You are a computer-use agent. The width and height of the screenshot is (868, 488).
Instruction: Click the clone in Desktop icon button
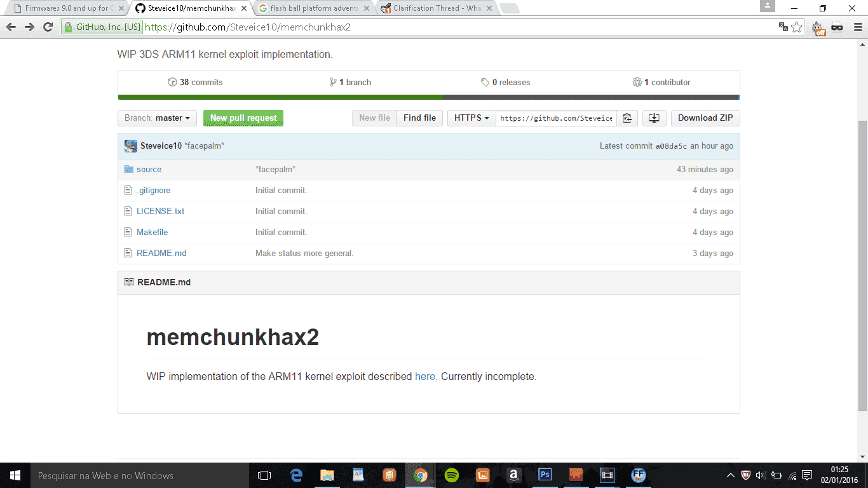[x=654, y=118]
